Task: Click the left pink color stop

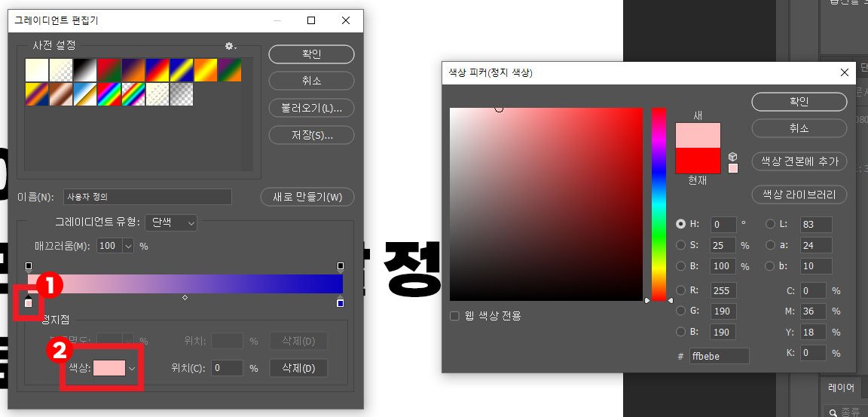Action: coord(29,302)
